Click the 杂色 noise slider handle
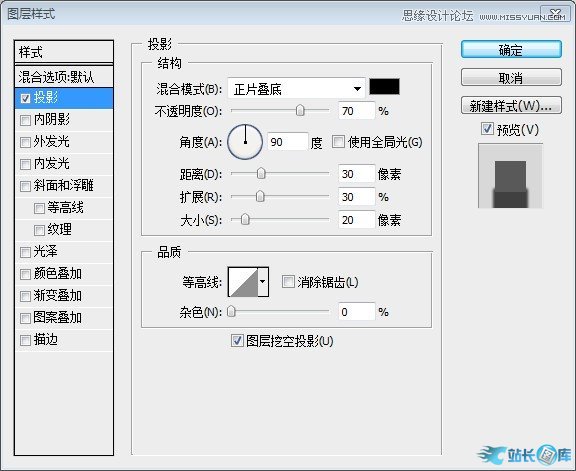 tap(231, 312)
